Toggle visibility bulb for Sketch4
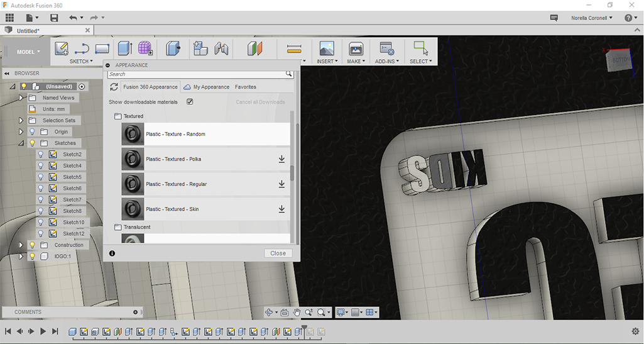The width and height of the screenshot is (644, 344). click(41, 165)
